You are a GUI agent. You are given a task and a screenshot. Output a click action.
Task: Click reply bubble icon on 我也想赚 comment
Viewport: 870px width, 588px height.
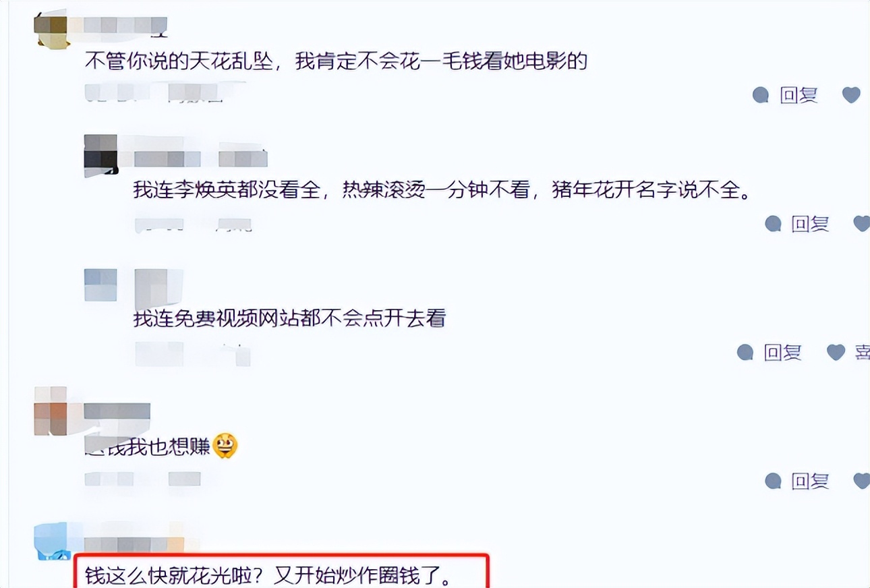click(x=774, y=481)
